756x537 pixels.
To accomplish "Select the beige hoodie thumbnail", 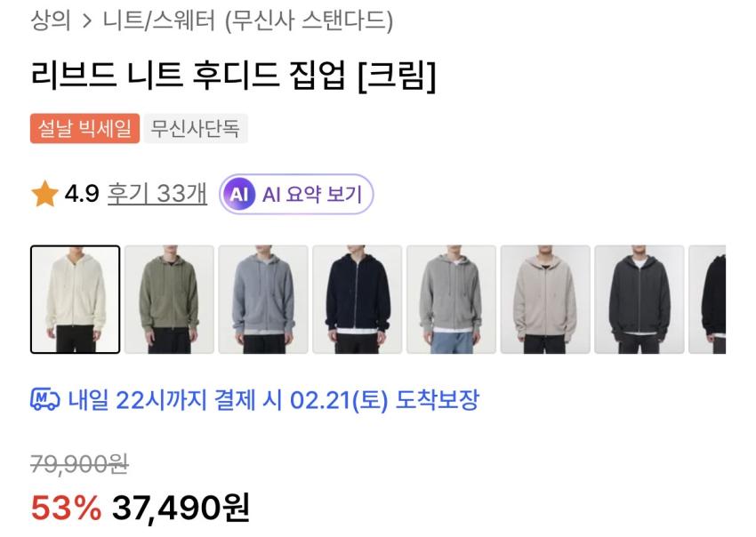I will pyautogui.click(x=545, y=300).
